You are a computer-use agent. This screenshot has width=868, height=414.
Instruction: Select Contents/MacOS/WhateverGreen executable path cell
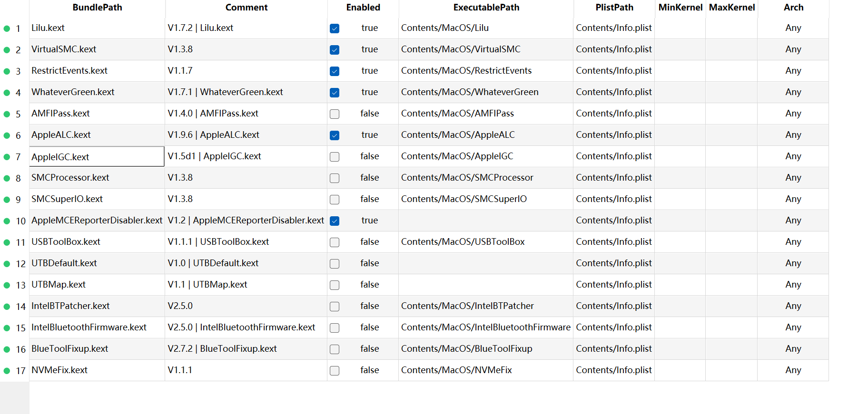click(x=486, y=92)
